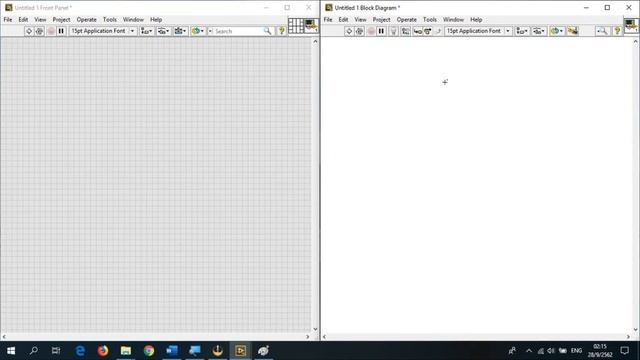Click Step Into in Block Diagram toolbar
The height and width of the screenshot is (360, 640).
418,31
